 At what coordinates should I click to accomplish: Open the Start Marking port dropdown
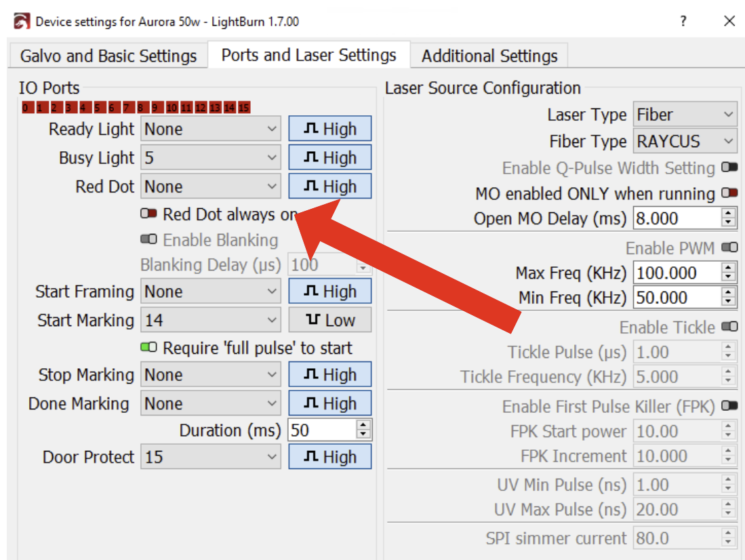(x=210, y=320)
